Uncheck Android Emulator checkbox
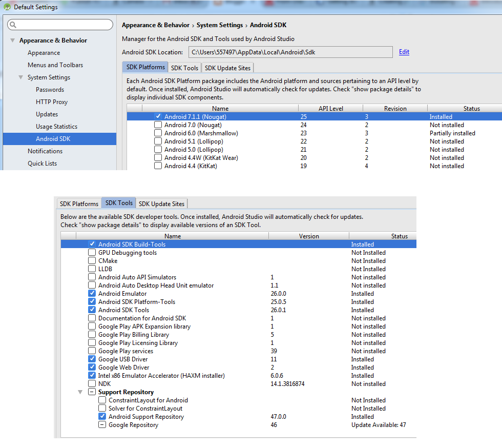Screen dimensions: 502x448 pyautogui.click(x=92, y=293)
